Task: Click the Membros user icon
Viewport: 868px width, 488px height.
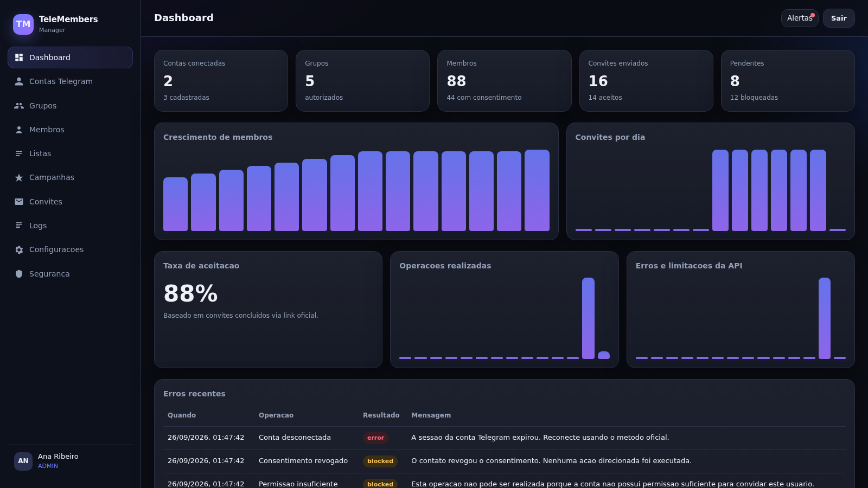Action: click(19, 130)
